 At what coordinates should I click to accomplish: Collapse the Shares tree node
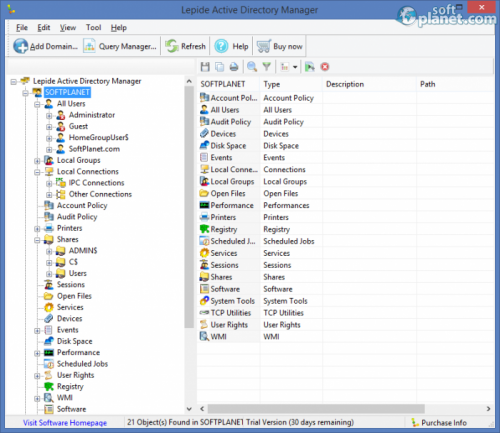37,240
